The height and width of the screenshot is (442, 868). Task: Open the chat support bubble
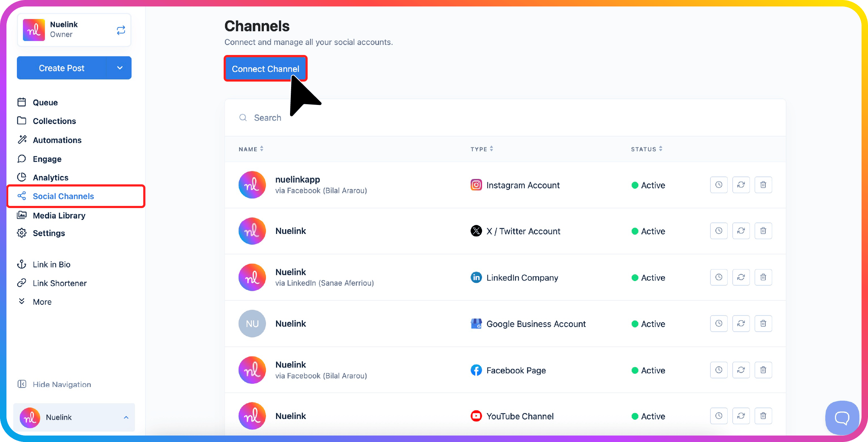pos(842,418)
